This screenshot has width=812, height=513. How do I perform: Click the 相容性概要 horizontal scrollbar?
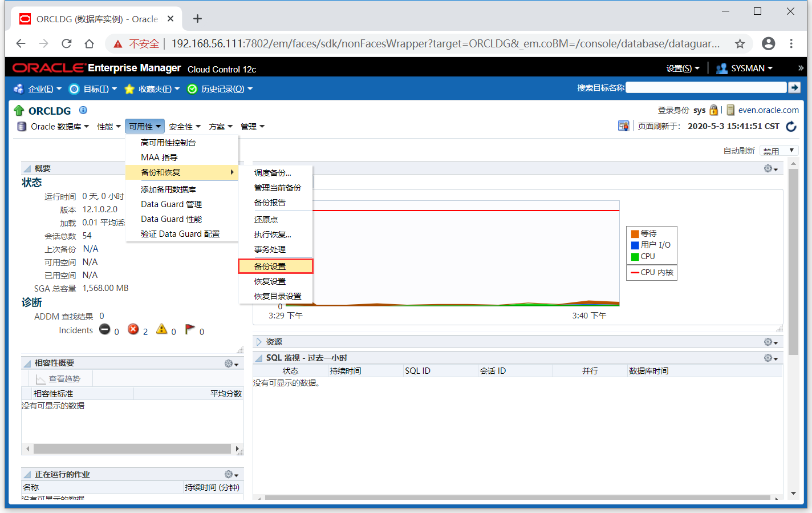132,449
